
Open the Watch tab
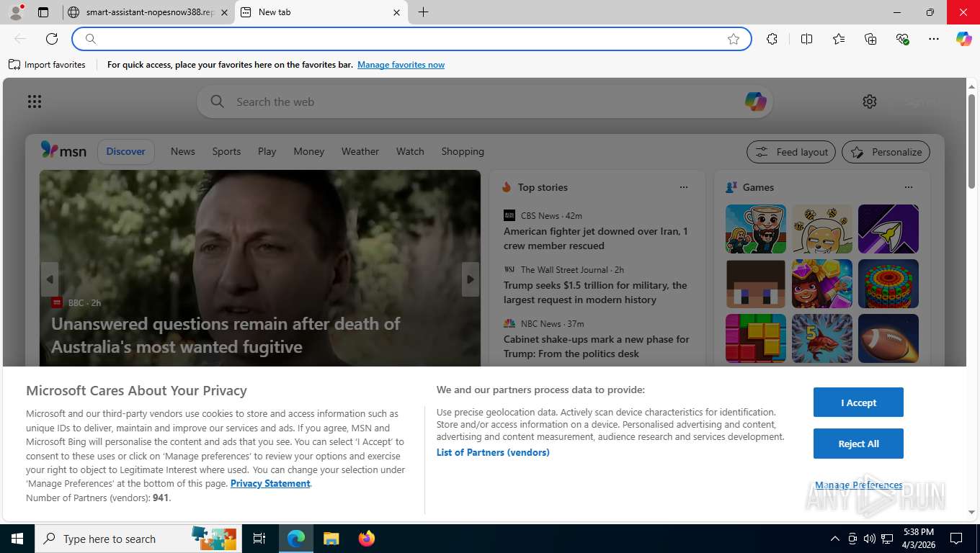[410, 151]
